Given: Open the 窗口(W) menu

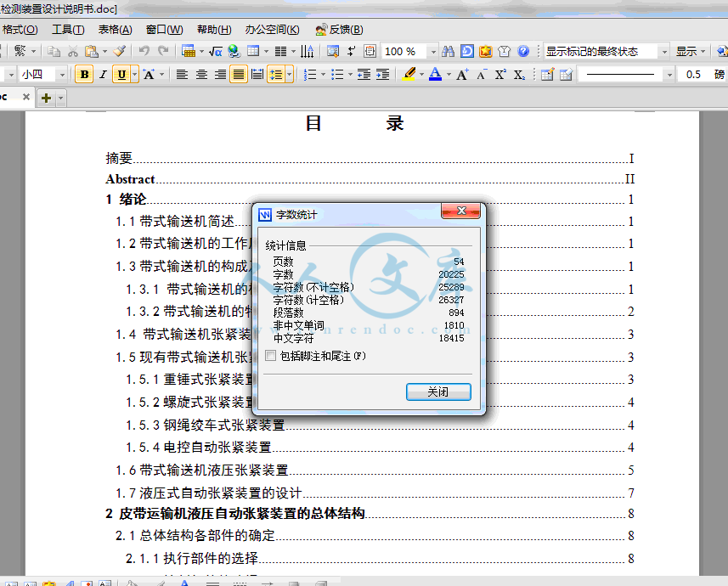Looking at the screenshot, I should (164, 30).
